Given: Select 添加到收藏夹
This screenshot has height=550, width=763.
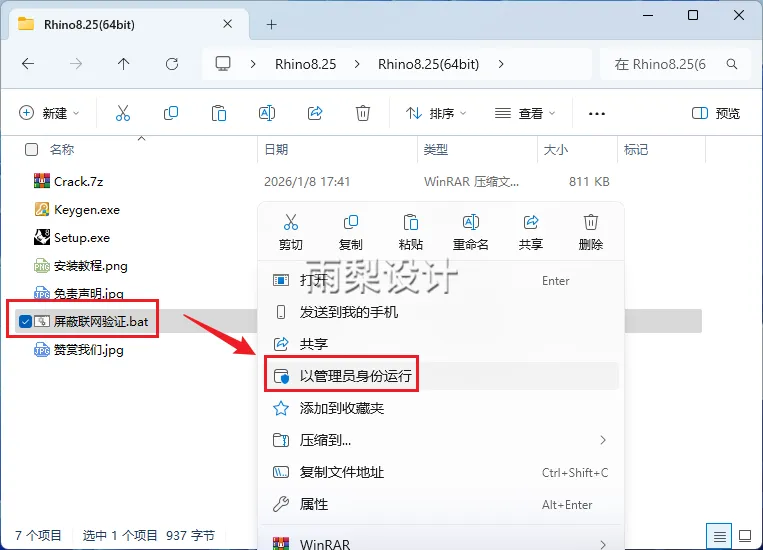Looking at the screenshot, I should coord(441,408).
